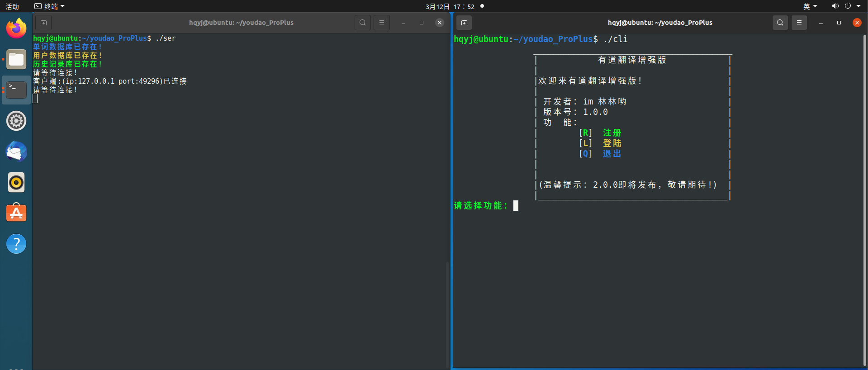Click the [R] 注册 register option text
This screenshot has height=370, width=868.
[x=600, y=133]
